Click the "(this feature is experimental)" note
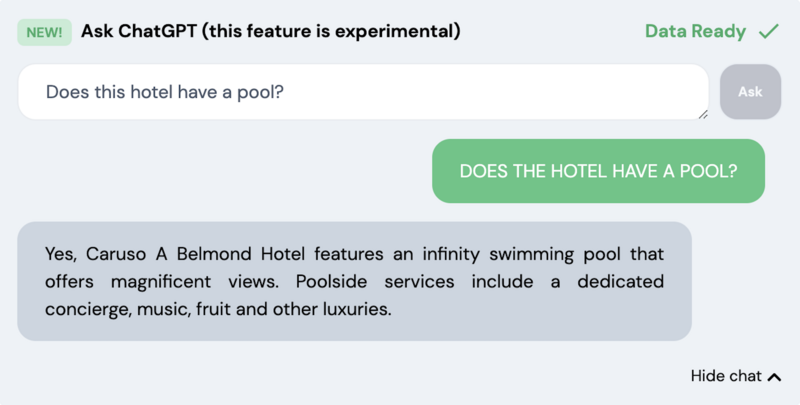 point(331,32)
